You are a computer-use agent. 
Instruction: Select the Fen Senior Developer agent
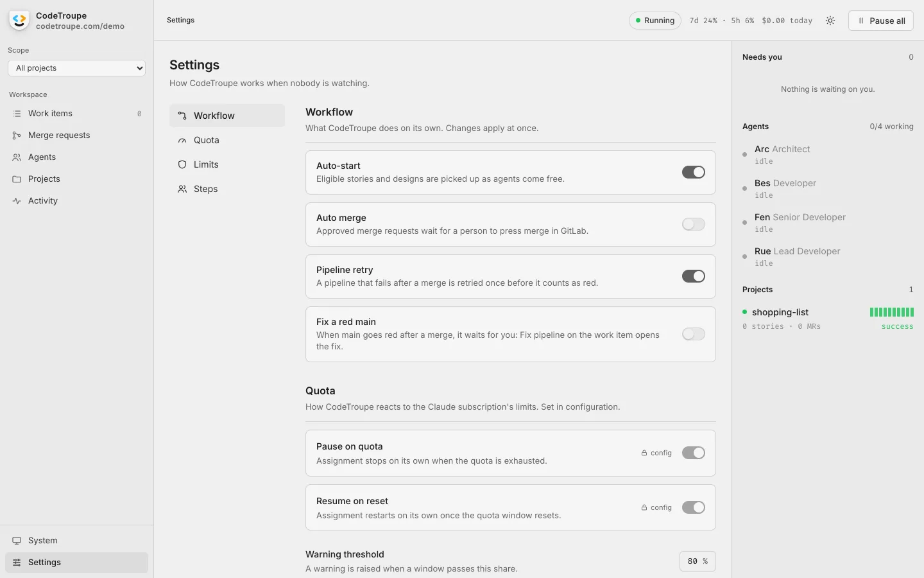(828, 222)
